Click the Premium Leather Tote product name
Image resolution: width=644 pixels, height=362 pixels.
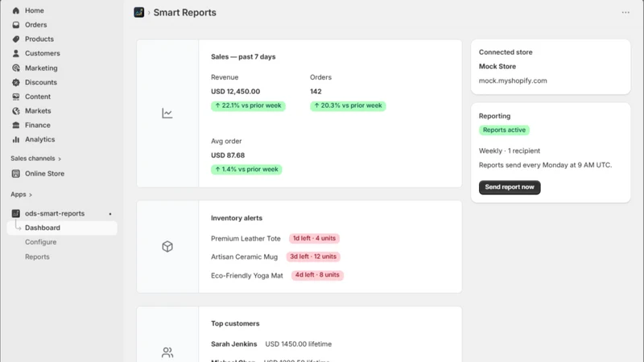[246, 239]
